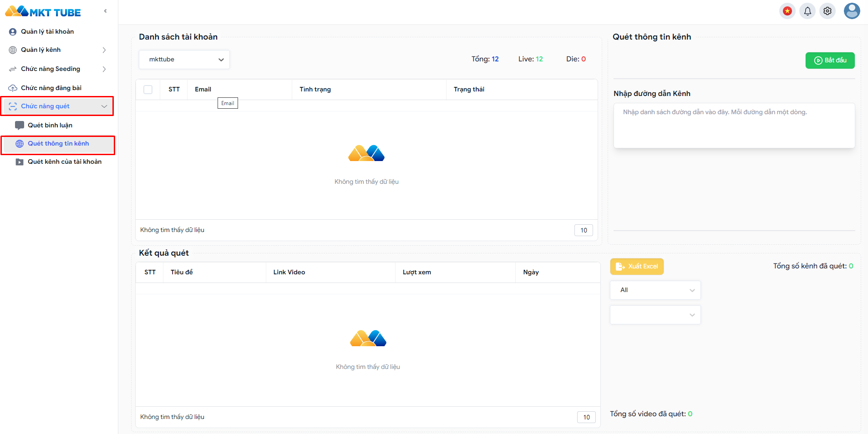This screenshot has height=434, width=868.
Task: Open the settings gear icon
Action: [x=827, y=11]
